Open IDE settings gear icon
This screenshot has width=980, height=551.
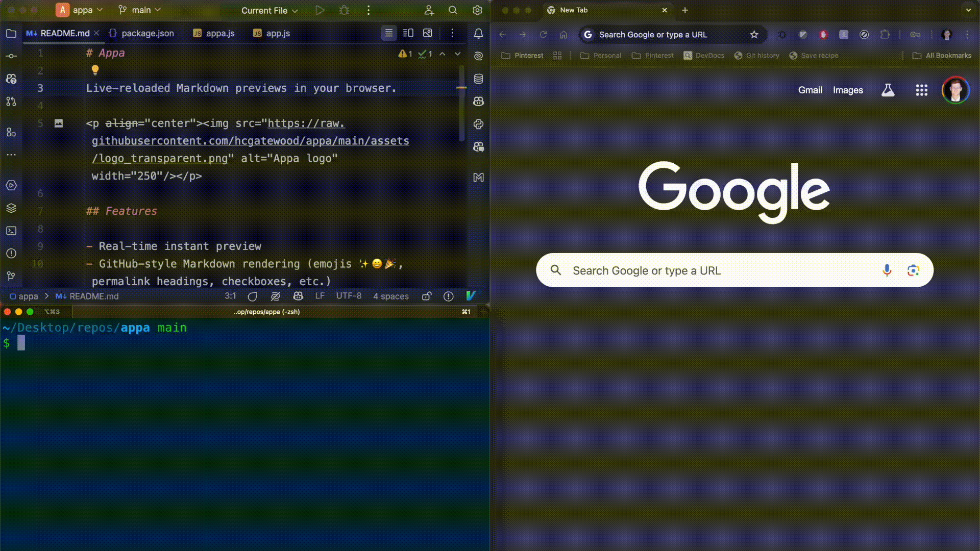477,10
